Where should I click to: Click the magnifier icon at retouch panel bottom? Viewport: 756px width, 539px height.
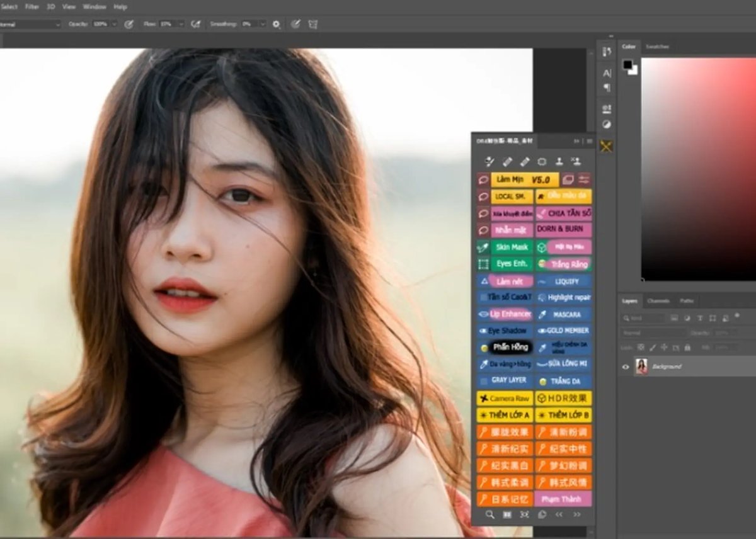click(x=490, y=514)
